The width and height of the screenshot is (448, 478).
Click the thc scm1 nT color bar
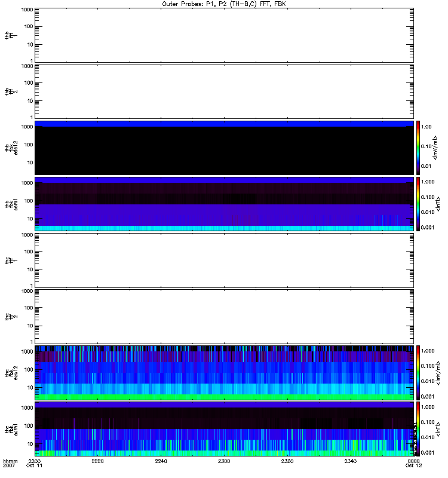click(x=418, y=429)
